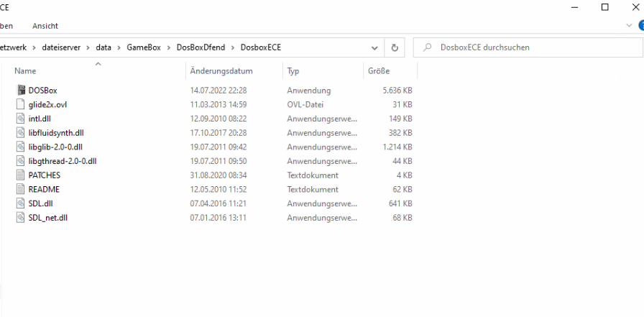This screenshot has height=317, width=644.
Task: Select the intl.dll file icon
Action: click(x=21, y=119)
